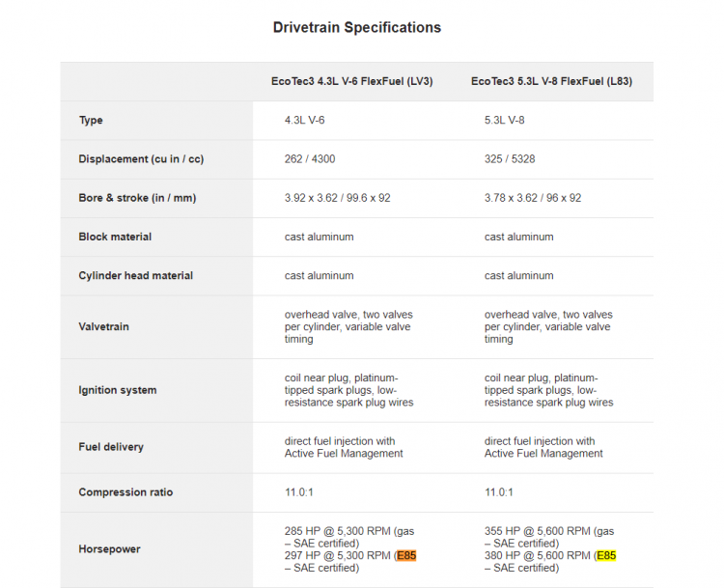
Task: Click the Block material row label
Action: (x=115, y=237)
